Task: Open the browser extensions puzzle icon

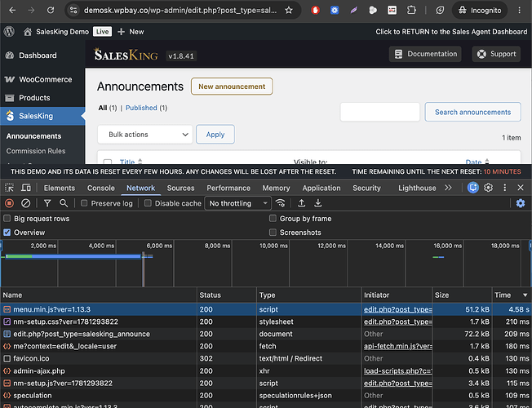Action: [411, 11]
